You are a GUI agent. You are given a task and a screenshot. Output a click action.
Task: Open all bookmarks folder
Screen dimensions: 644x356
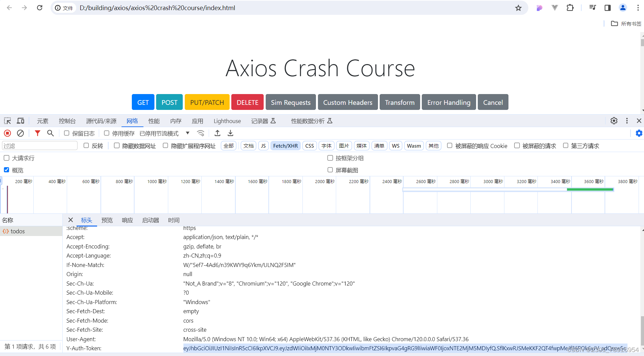click(626, 24)
